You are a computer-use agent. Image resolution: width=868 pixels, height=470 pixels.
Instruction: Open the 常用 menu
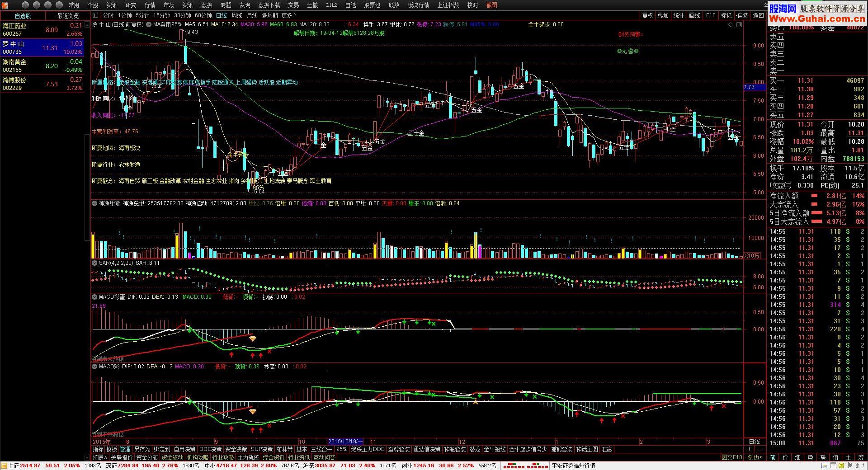[74, 5]
